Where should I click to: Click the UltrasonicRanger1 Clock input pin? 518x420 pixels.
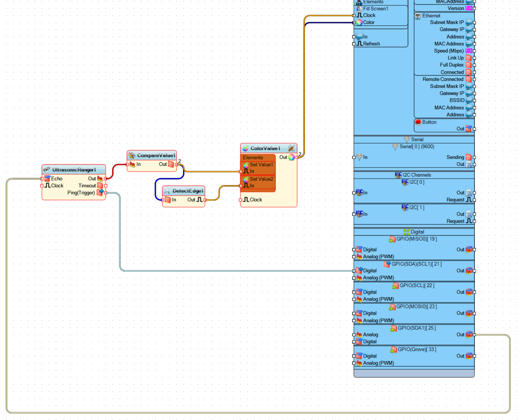[42, 186]
